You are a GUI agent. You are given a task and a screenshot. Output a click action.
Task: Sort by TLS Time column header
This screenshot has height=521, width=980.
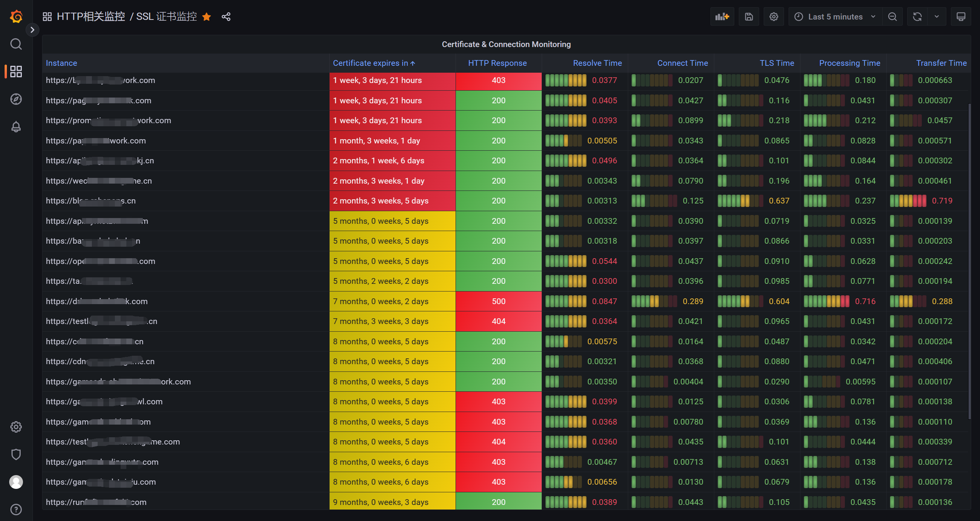pos(777,63)
